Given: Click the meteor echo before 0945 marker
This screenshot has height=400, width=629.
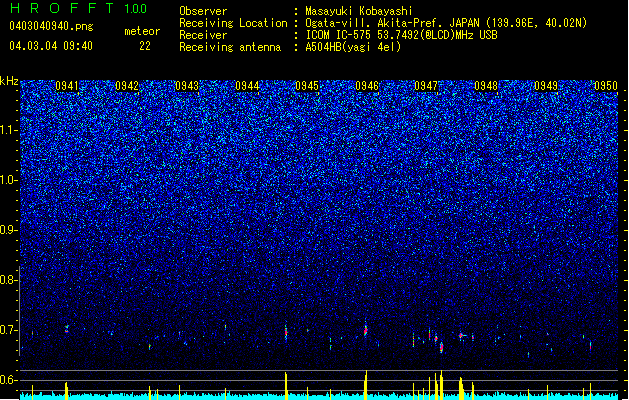Looking at the screenshot, I should click(286, 332).
